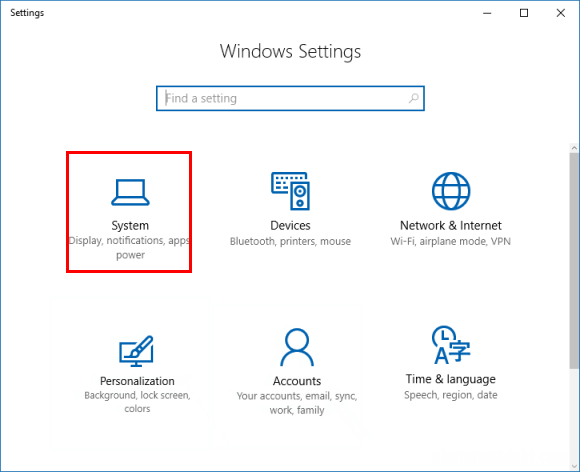Click 'Display, notifications, apps, power' description

click(x=130, y=248)
